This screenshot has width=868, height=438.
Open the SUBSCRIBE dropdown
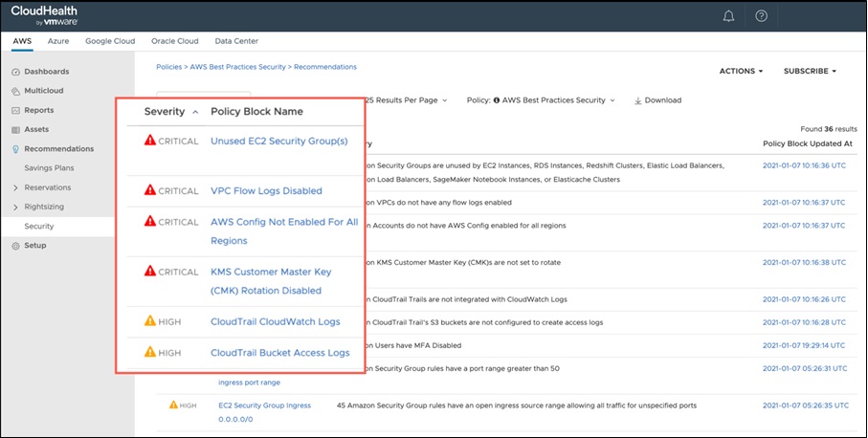810,72
